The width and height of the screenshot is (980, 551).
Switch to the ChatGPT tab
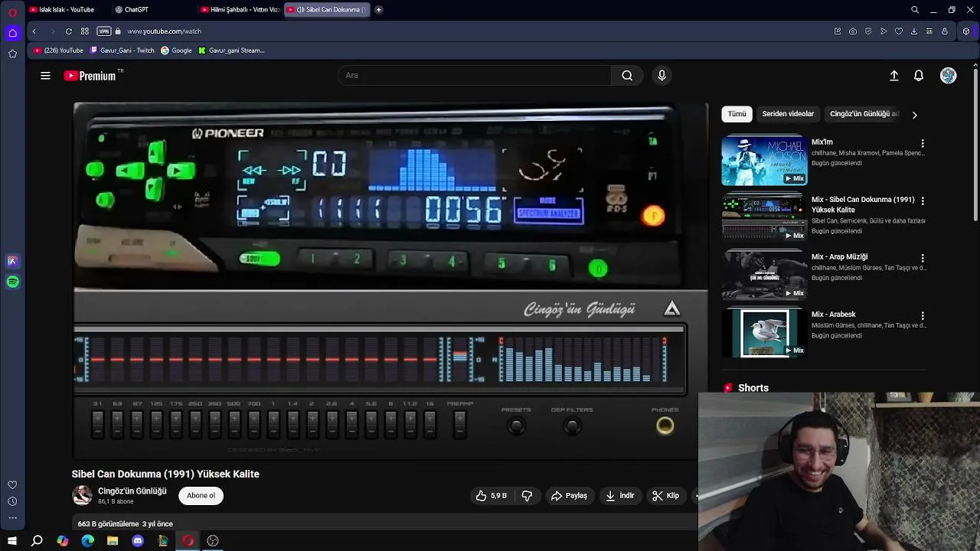(x=152, y=10)
